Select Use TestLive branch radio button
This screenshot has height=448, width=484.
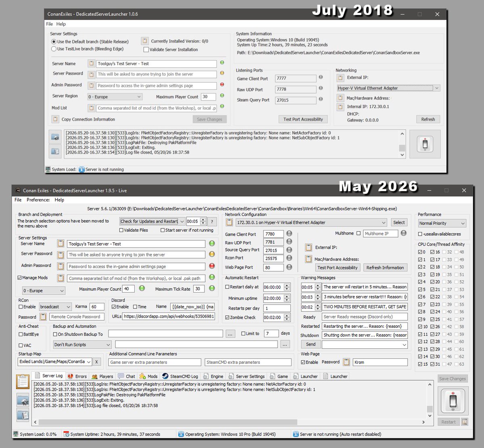click(x=54, y=49)
